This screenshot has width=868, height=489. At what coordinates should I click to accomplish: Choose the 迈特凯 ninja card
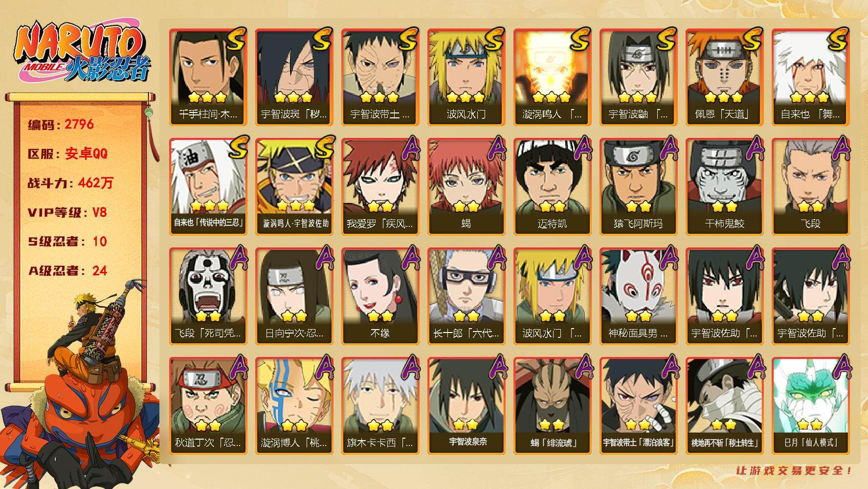[552, 187]
